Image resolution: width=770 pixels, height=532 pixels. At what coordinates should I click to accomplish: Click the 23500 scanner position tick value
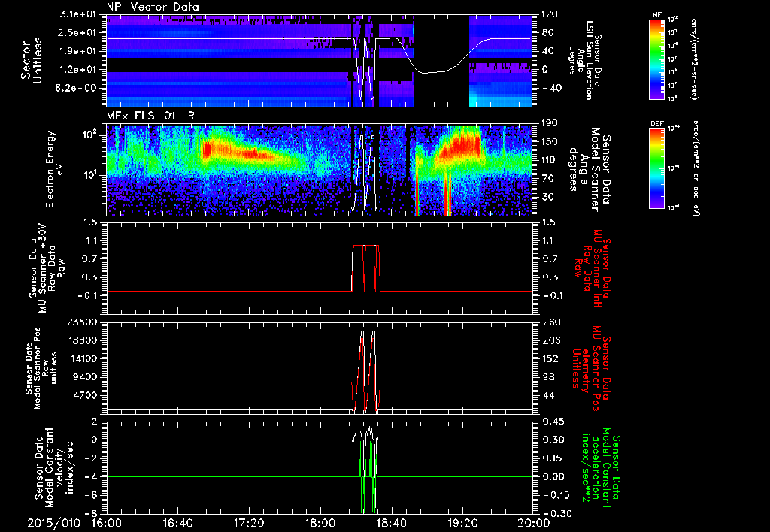coord(81,322)
